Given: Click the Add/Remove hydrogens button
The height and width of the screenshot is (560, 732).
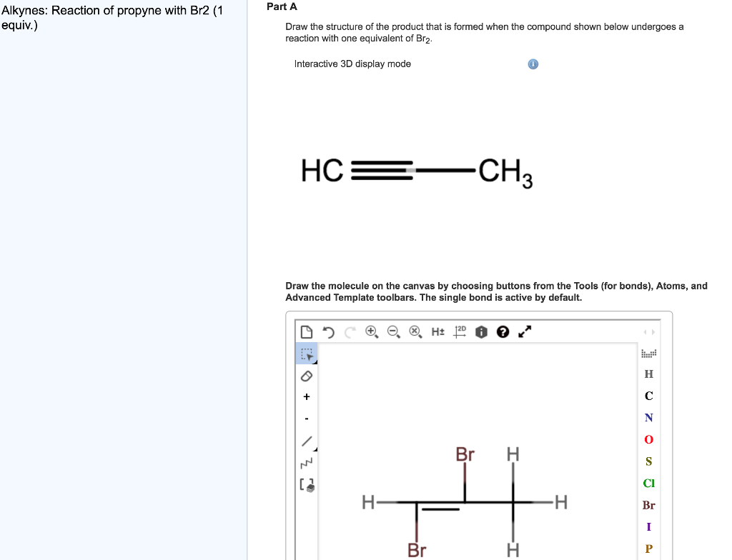Looking at the screenshot, I should click(x=437, y=331).
